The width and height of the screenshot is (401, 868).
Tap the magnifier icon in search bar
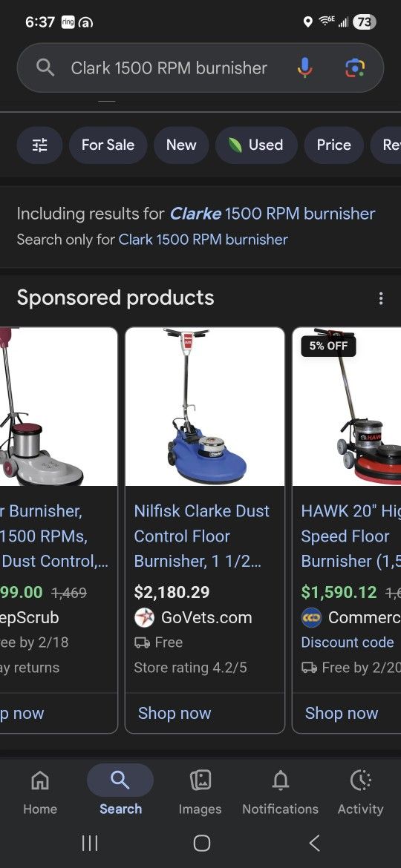click(x=45, y=68)
